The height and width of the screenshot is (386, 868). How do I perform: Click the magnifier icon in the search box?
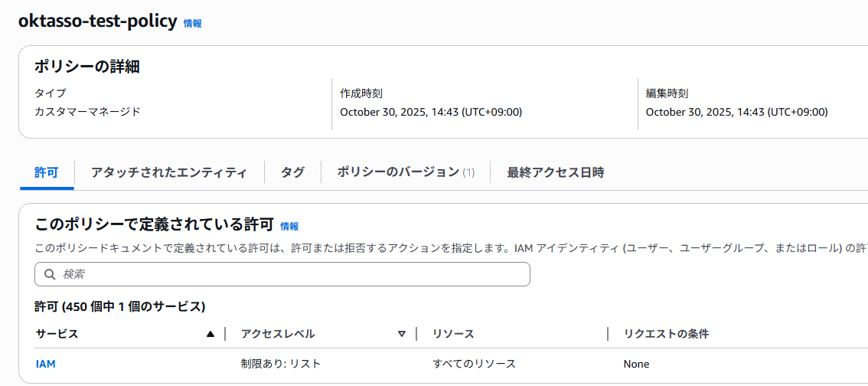coord(50,274)
